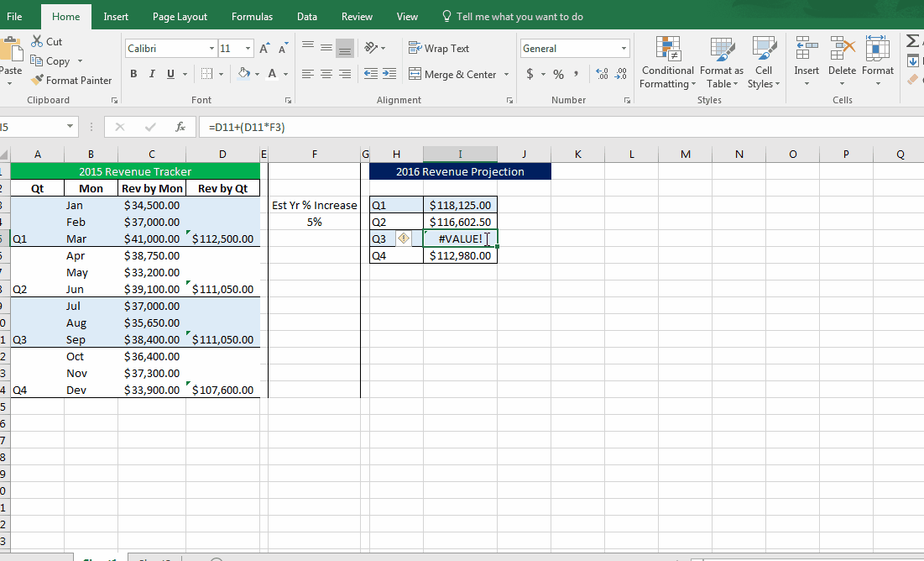Viewport: 924px width, 561px height.
Task: Toggle Bottom Align button
Action: [x=345, y=48]
